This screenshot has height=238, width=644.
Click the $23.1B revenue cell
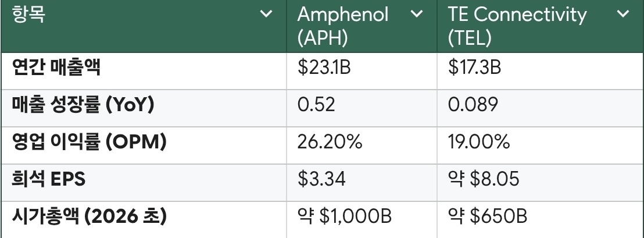(x=362, y=71)
